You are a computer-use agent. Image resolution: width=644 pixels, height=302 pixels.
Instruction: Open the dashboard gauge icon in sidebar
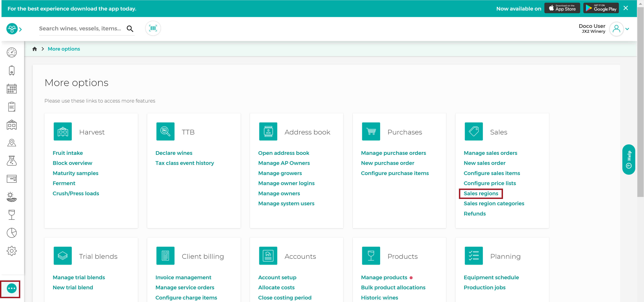[x=12, y=52]
